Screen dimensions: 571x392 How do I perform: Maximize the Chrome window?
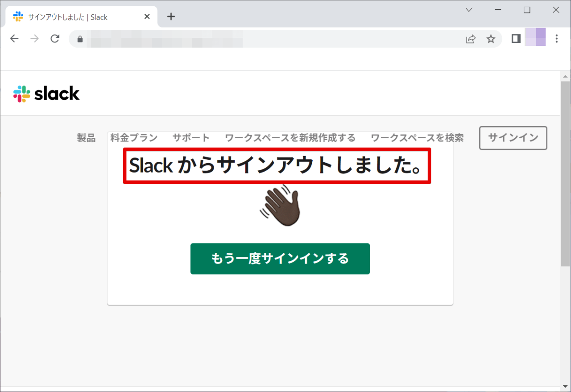click(527, 10)
